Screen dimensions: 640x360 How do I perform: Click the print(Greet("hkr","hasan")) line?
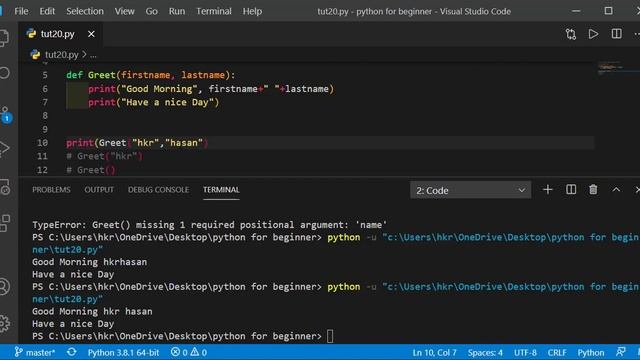pyautogui.click(x=137, y=143)
